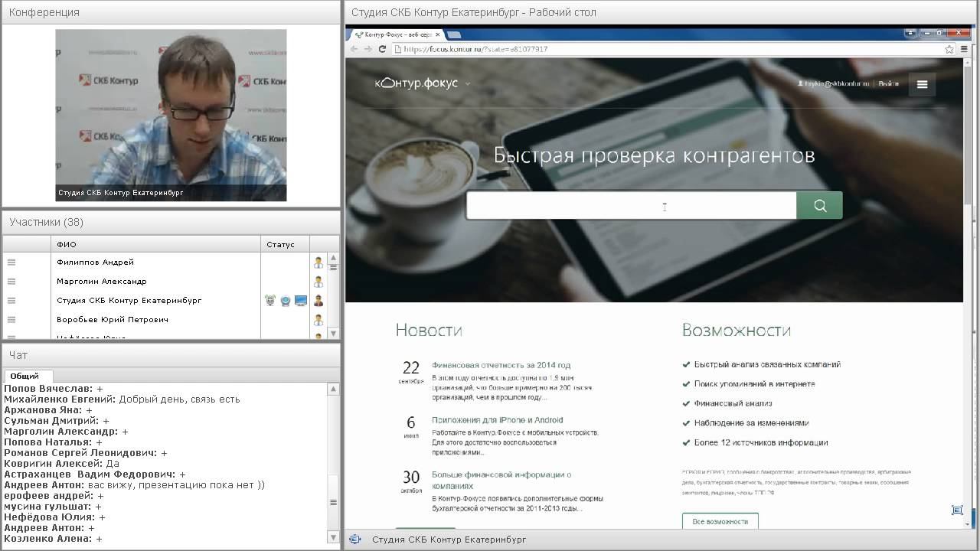Click the Выйти logout link
Viewport: 980px width, 551px height.
click(x=888, y=83)
